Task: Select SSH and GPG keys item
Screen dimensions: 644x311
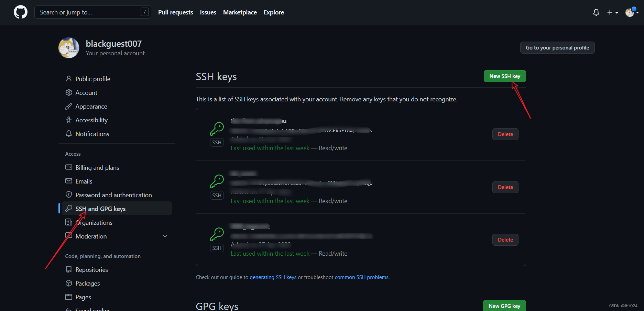Action: pos(117,209)
